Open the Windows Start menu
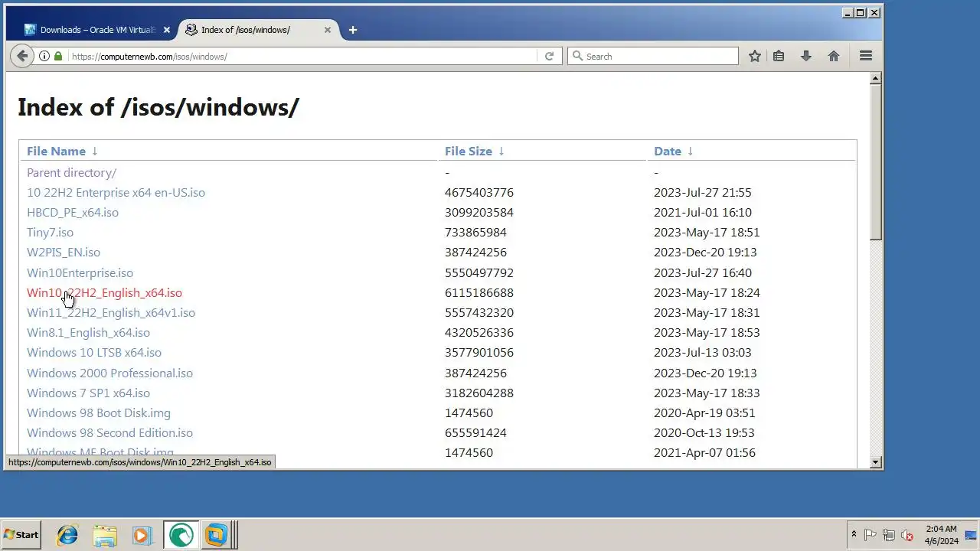 (21, 535)
